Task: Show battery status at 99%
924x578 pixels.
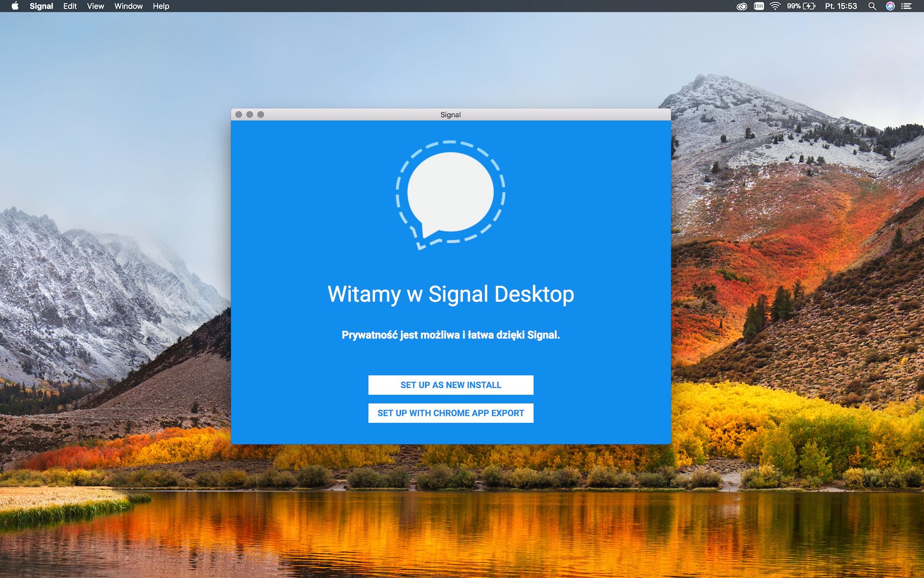Action: (x=801, y=6)
